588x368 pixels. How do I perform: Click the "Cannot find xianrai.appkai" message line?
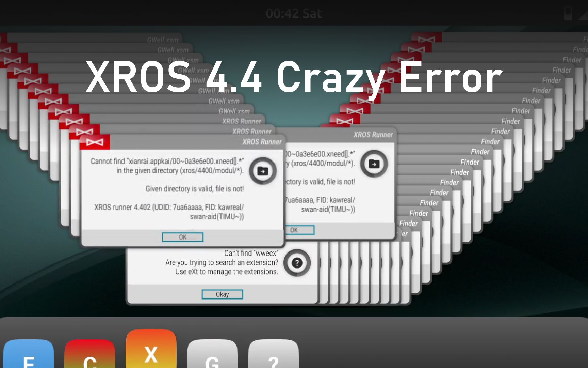pos(167,161)
